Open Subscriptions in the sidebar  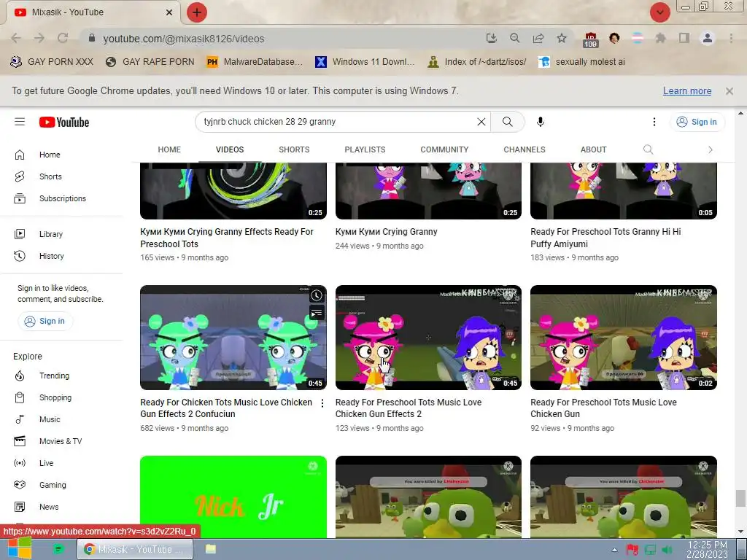[x=63, y=198]
